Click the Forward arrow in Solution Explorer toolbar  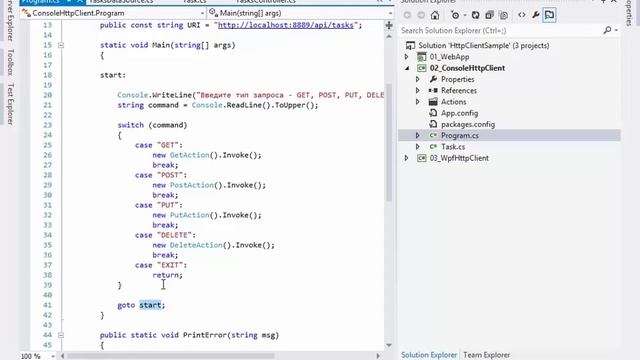[421, 15]
